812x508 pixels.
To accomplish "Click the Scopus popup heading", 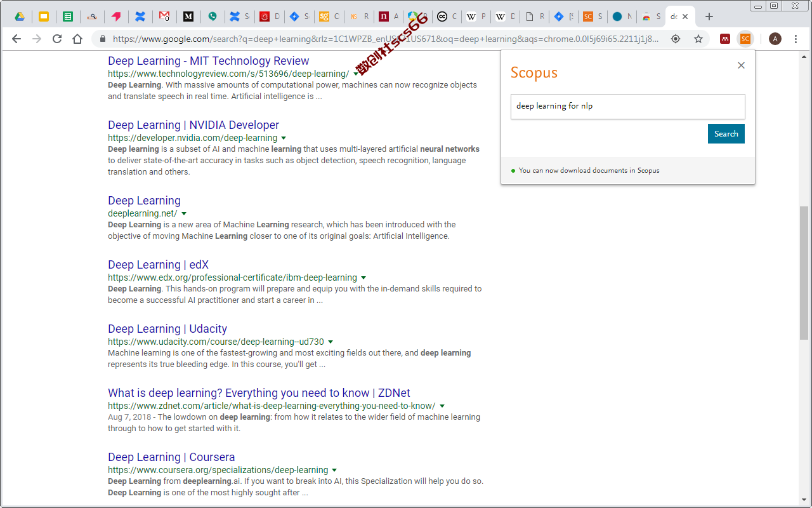I will pos(534,72).
